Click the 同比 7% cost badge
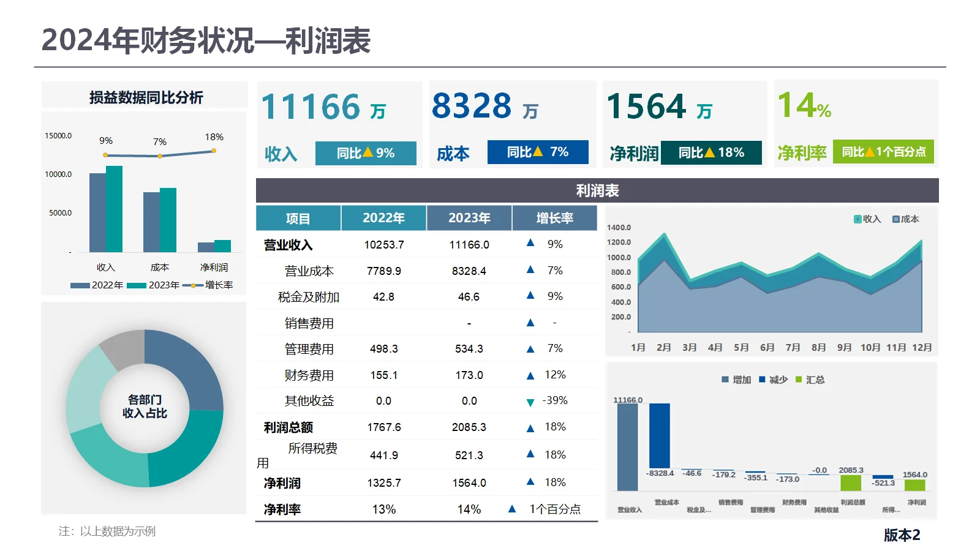The height and width of the screenshot is (551, 980). point(538,152)
